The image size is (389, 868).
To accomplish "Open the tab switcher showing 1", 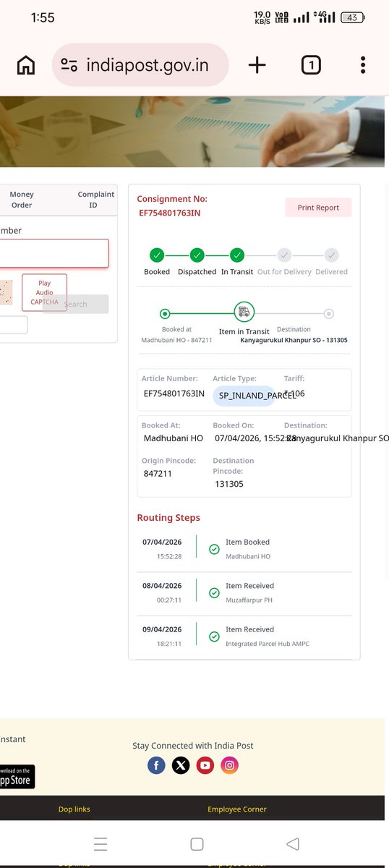I will click(x=311, y=65).
